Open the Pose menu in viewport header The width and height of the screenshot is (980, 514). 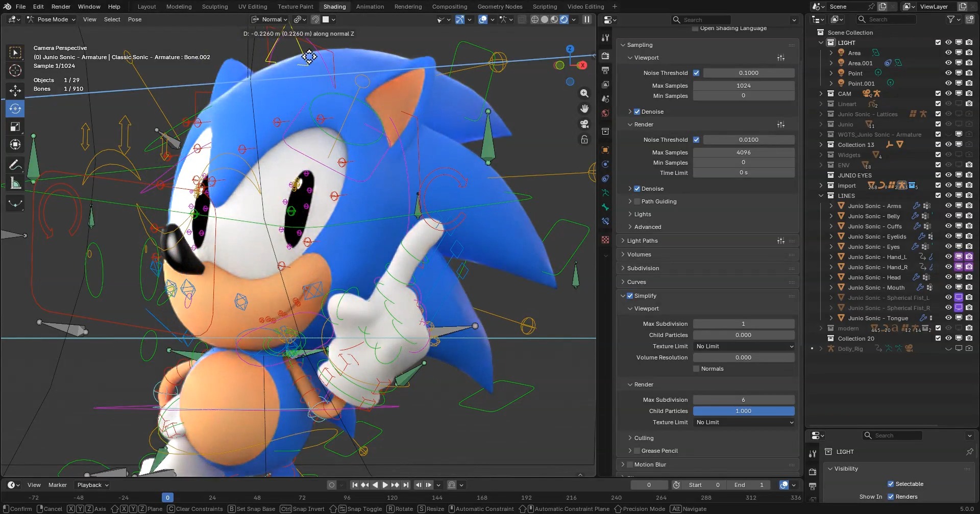click(135, 19)
